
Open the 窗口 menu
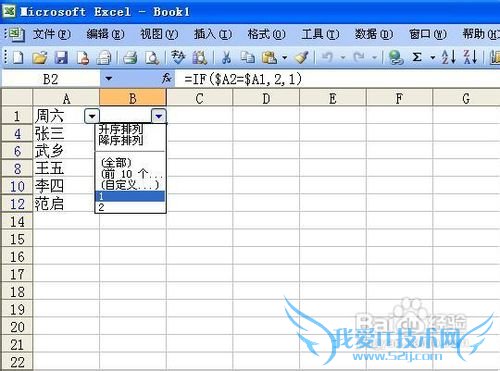[428, 34]
